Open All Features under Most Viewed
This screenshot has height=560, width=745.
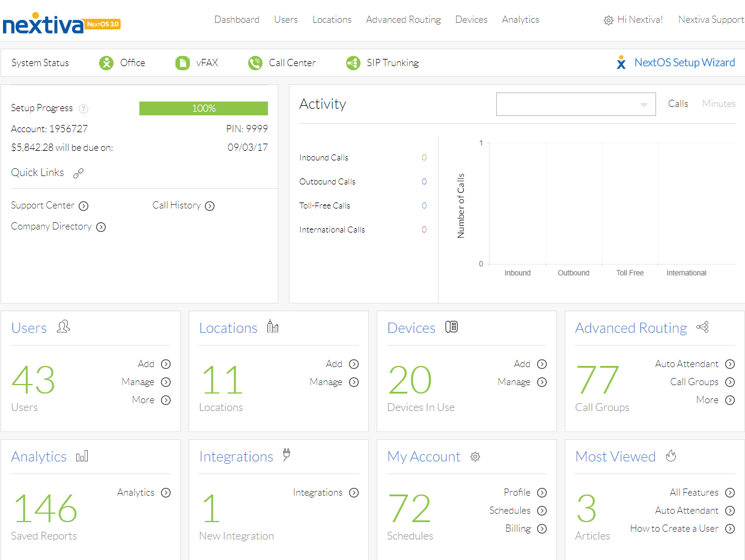pos(694,493)
